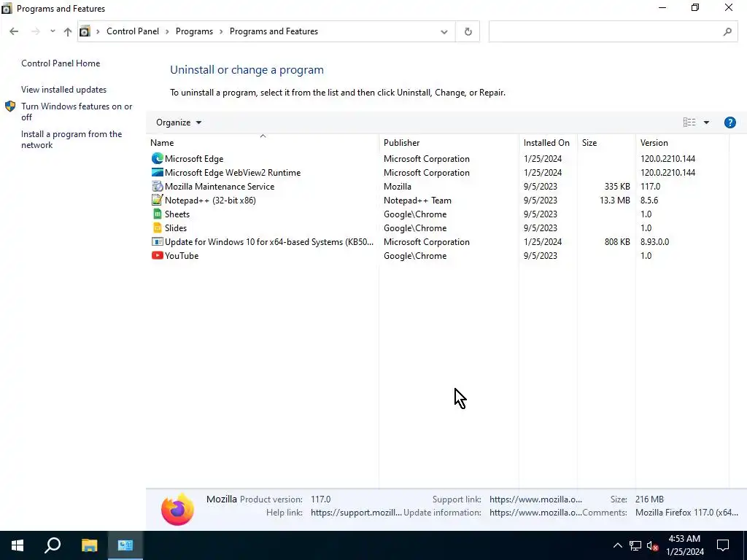Open Turn Windows features on or off
This screenshot has width=747, height=560.
coord(77,112)
